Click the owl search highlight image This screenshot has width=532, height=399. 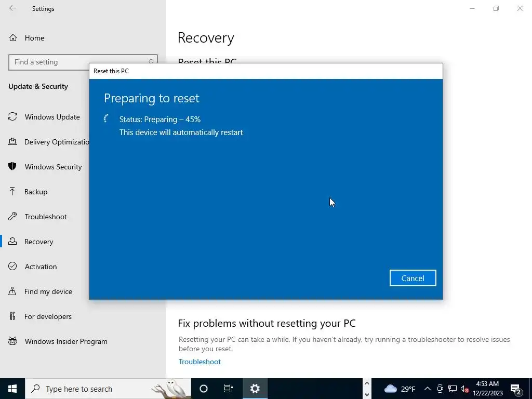171,389
